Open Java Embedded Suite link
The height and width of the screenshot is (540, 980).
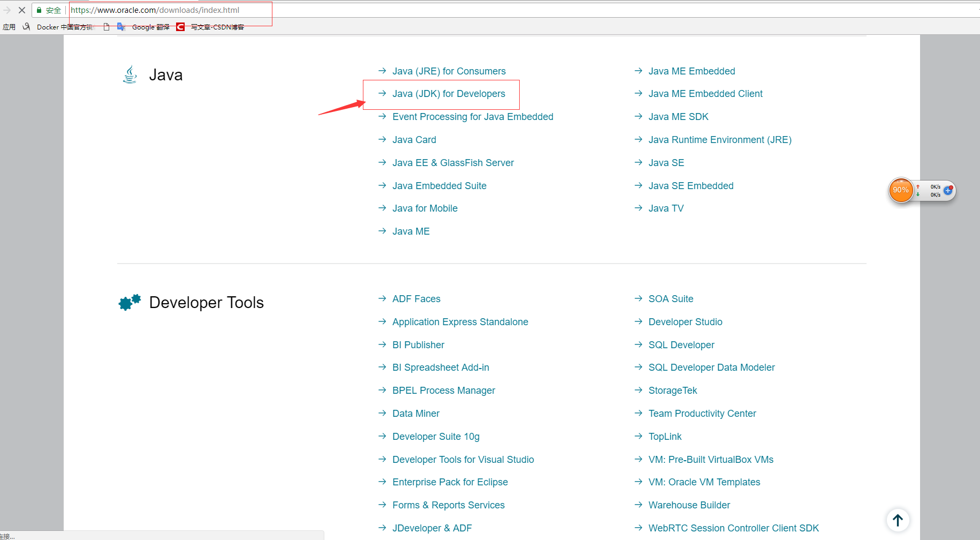tap(439, 186)
